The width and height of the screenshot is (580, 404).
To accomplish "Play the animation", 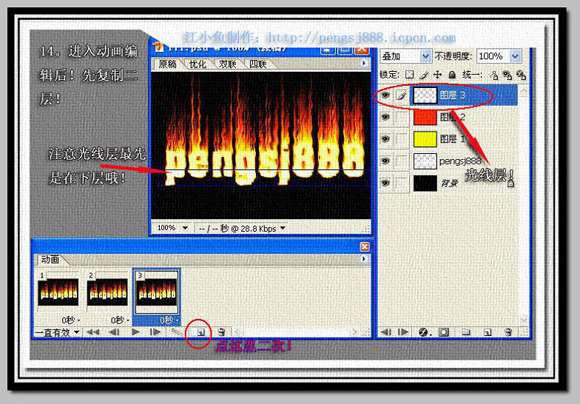I will pyautogui.click(x=135, y=332).
